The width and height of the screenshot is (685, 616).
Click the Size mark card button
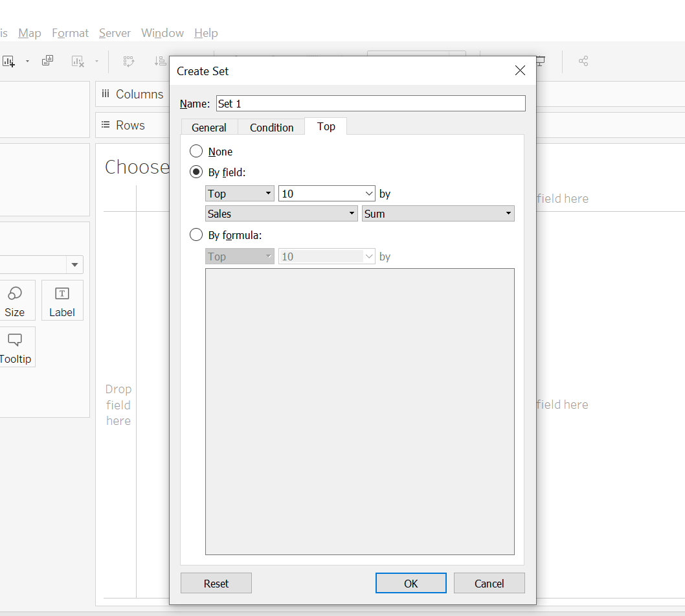tap(15, 301)
